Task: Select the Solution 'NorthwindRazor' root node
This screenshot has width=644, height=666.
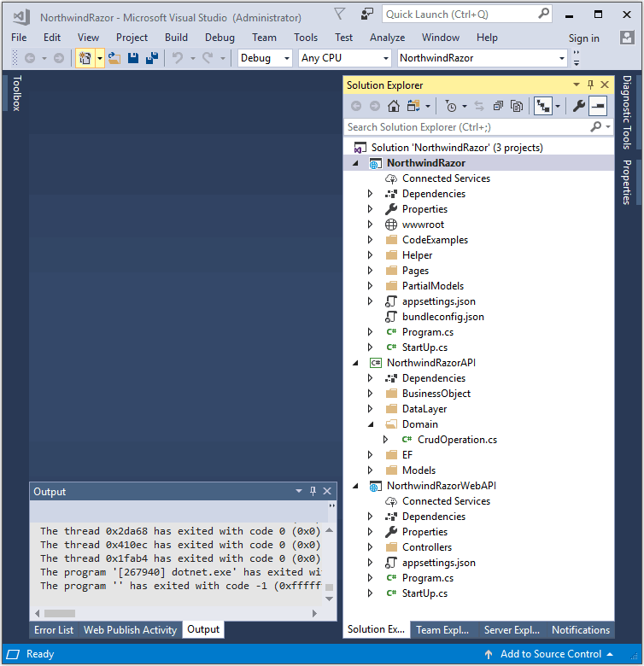Action: (457, 148)
